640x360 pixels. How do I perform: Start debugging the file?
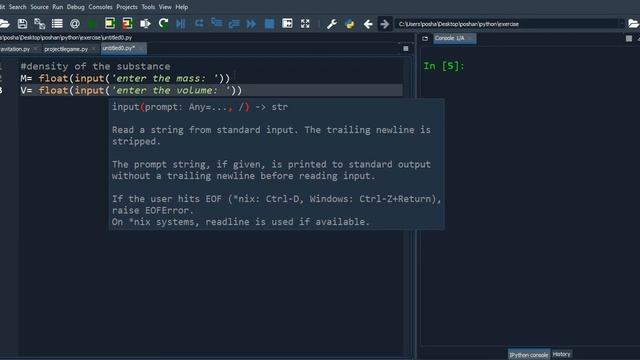point(181,24)
